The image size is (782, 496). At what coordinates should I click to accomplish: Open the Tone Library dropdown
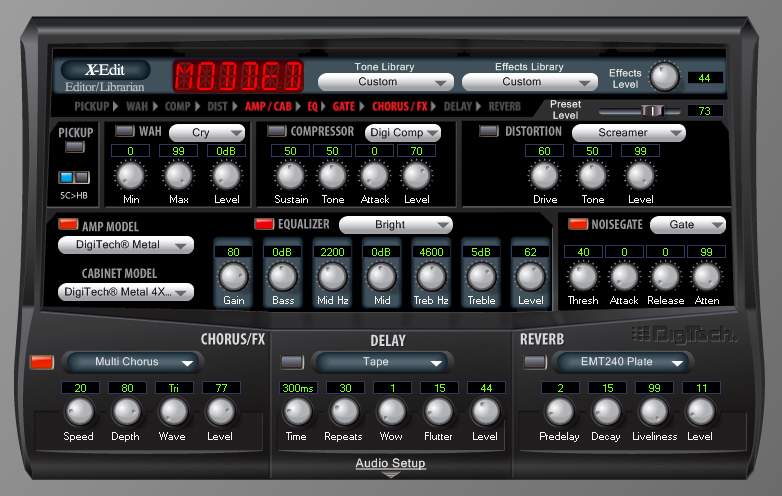tap(386, 82)
